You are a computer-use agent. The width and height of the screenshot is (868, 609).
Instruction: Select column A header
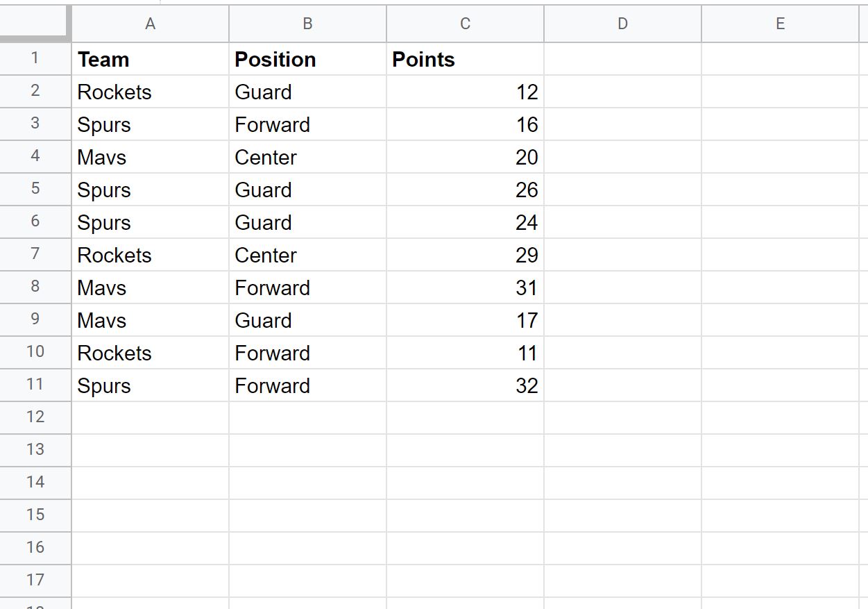click(150, 24)
